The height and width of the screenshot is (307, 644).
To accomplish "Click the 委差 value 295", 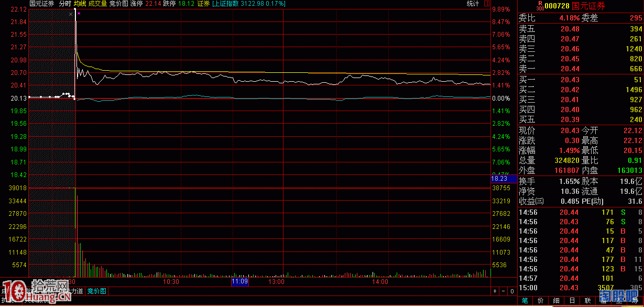I will click(x=636, y=18).
